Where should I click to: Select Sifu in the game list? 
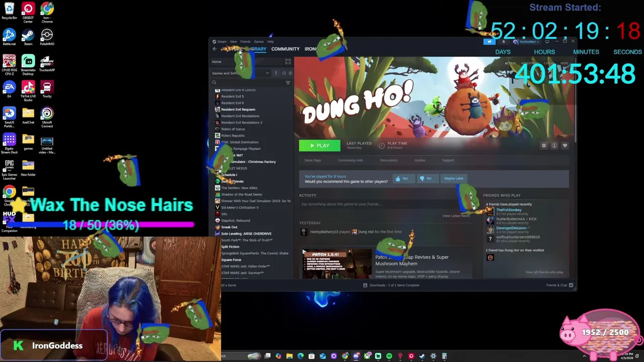tap(224, 214)
